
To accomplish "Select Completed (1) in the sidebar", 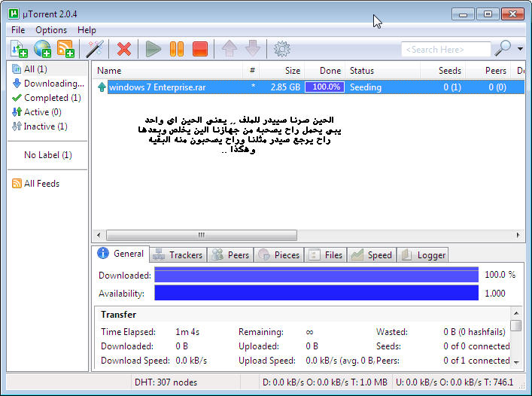I will coord(47,98).
